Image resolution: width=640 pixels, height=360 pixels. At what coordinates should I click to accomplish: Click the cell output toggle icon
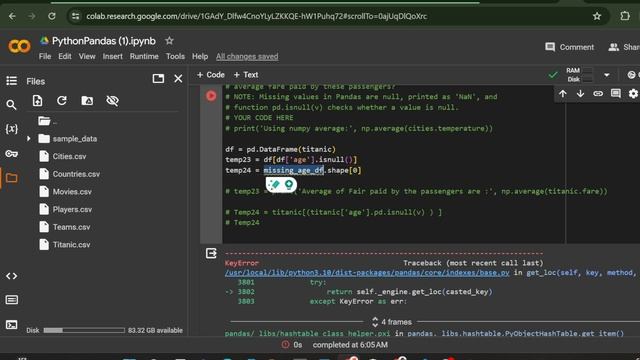(x=211, y=253)
